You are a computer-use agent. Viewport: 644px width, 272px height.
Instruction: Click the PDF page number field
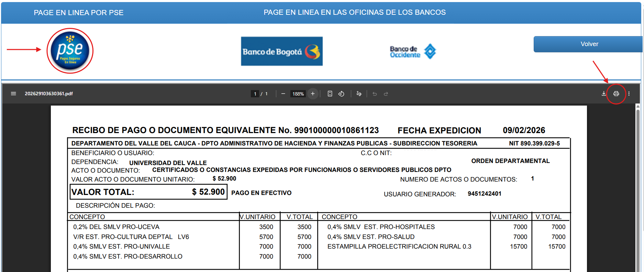pos(255,94)
